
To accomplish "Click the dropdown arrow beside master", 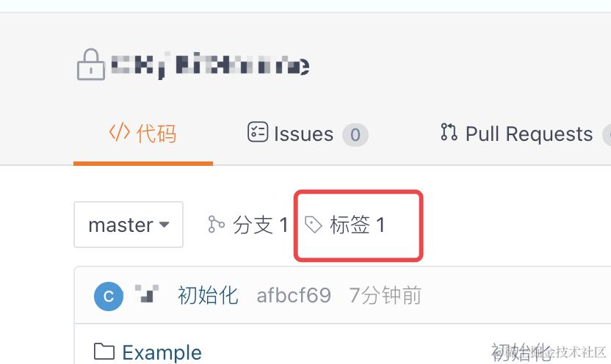I will (164, 225).
